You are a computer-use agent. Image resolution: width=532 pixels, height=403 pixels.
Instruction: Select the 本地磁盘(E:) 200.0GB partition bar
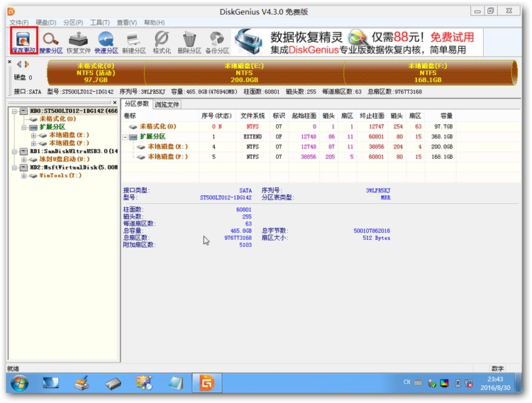[x=244, y=72]
